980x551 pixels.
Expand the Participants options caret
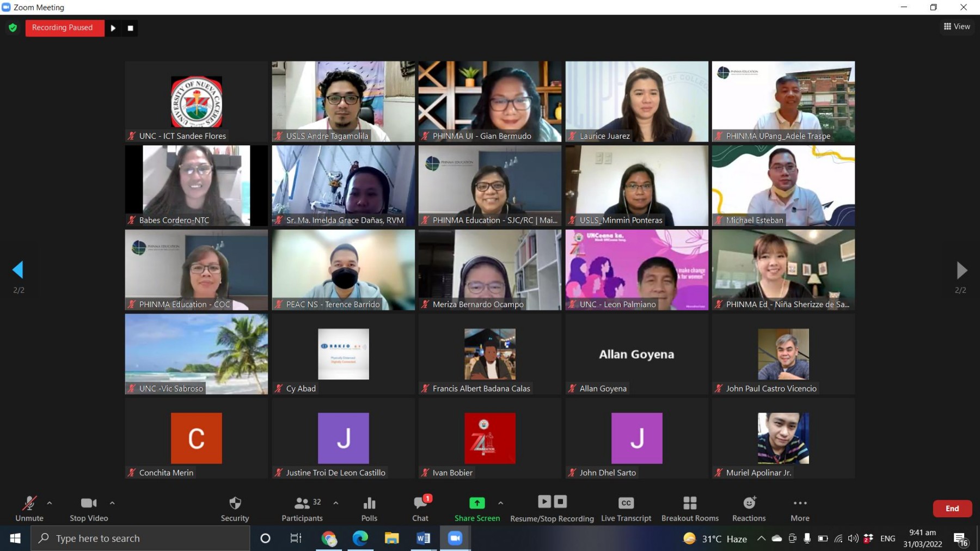336,503
